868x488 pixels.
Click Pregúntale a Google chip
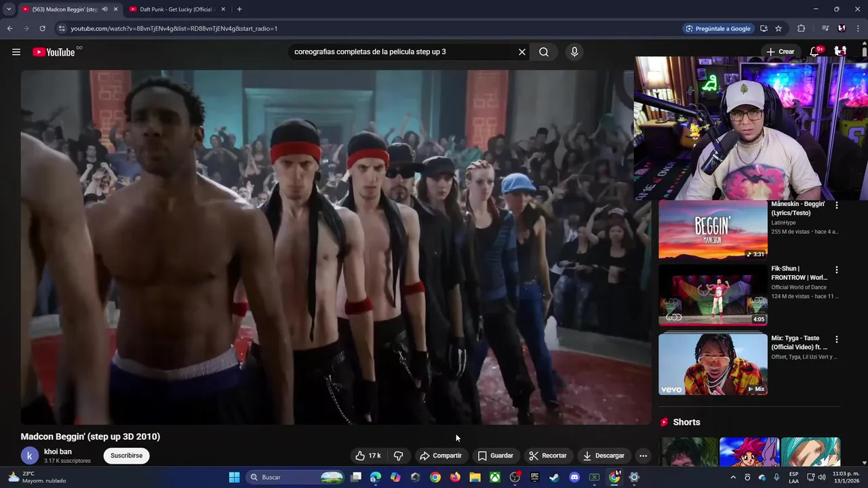point(718,28)
